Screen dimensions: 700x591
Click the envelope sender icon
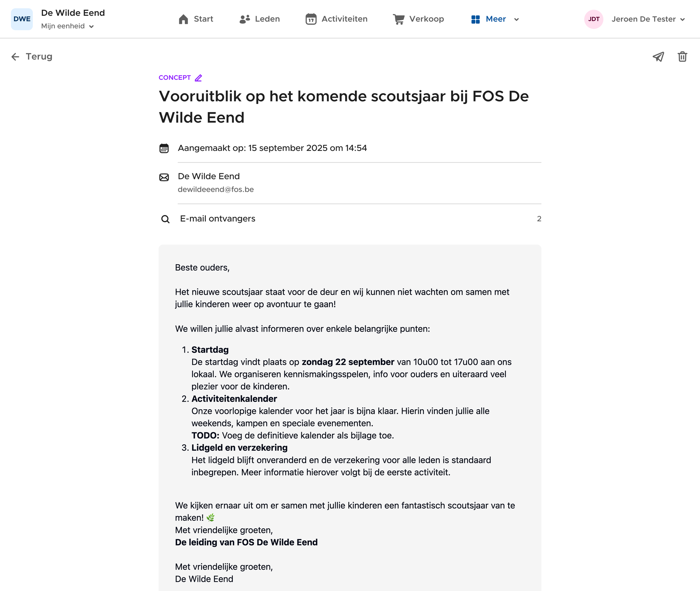click(164, 177)
